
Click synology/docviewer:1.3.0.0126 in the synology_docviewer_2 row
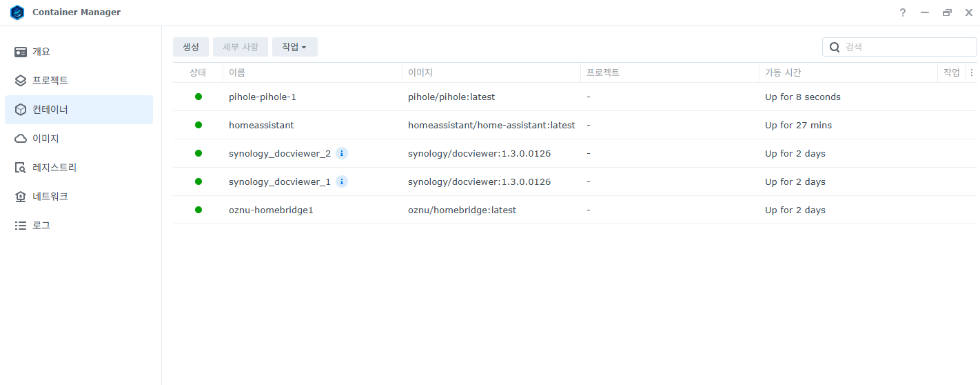coord(479,153)
